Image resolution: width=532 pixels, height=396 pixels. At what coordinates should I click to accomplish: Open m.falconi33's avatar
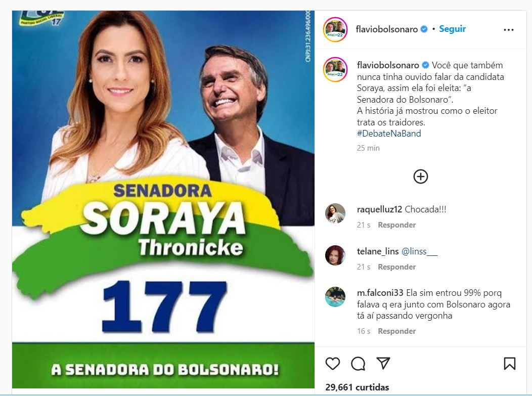335,297
